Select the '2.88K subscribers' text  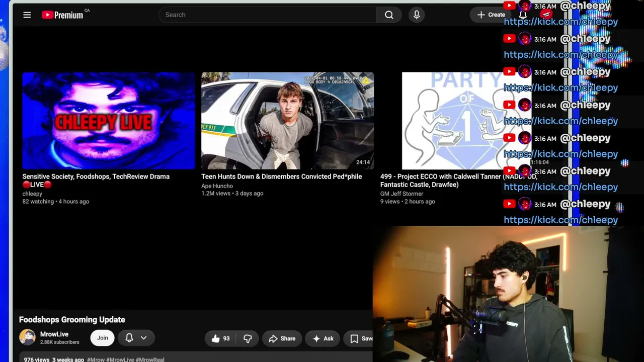tap(59, 342)
